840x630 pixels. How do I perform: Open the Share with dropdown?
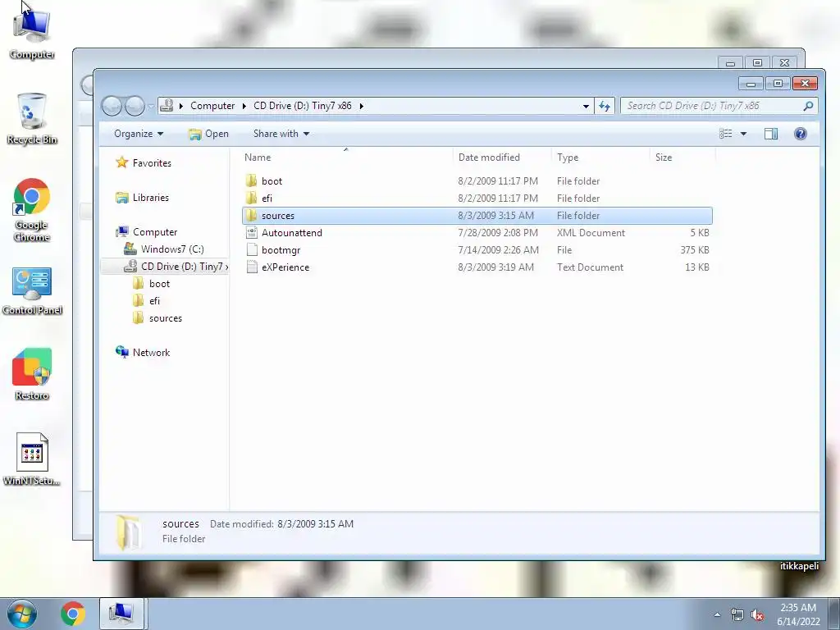pos(281,134)
